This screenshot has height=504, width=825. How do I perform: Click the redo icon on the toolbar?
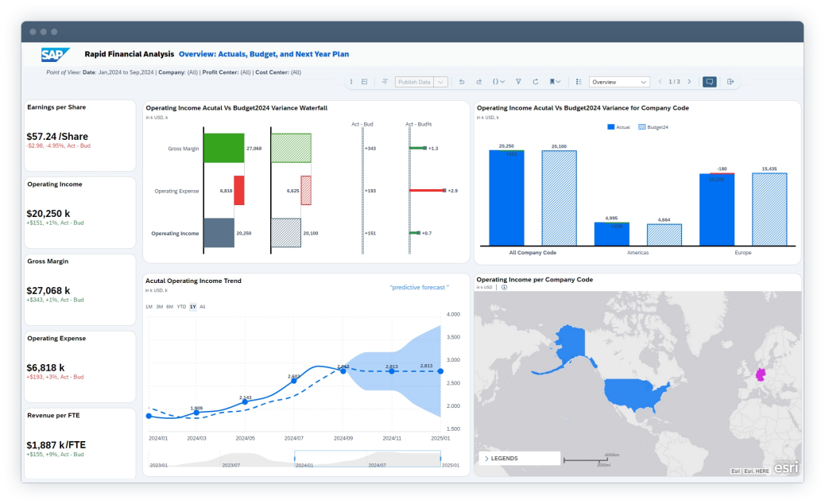(x=478, y=81)
